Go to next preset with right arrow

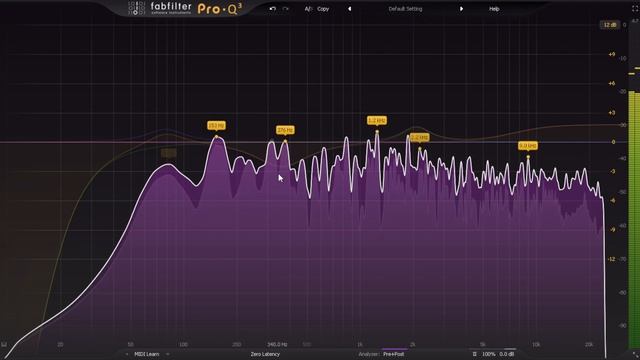click(x=461, y=9)
